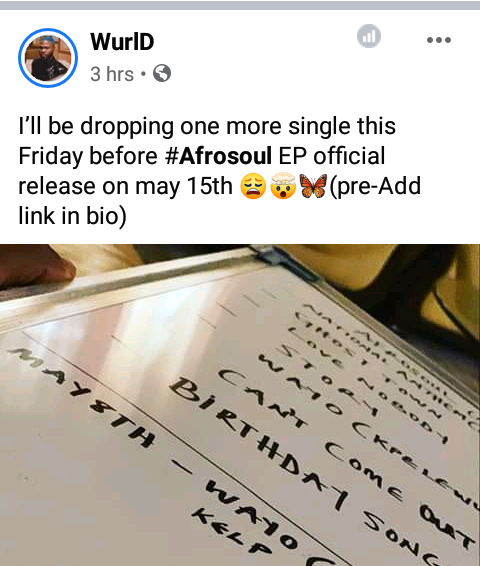Click the globe public audience icon

(x=162, y=73)
